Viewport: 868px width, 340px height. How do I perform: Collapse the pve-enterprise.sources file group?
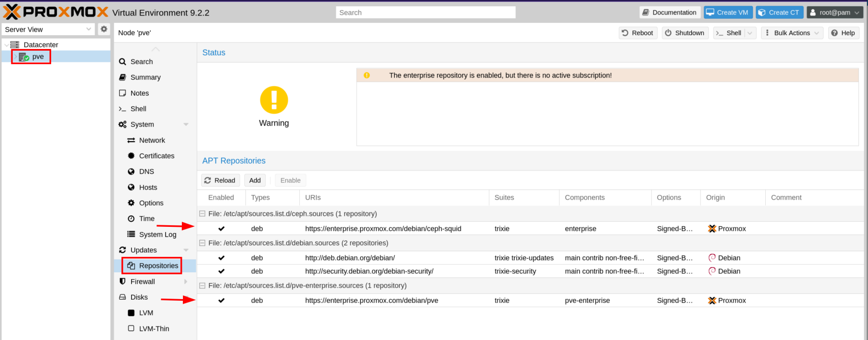(203, 285)
